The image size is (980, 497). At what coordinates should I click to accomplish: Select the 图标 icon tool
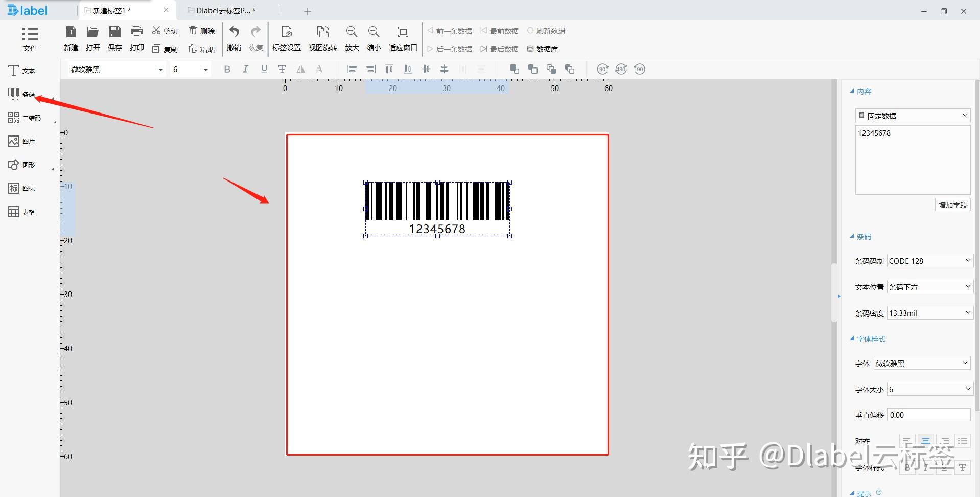coord(21,188)
